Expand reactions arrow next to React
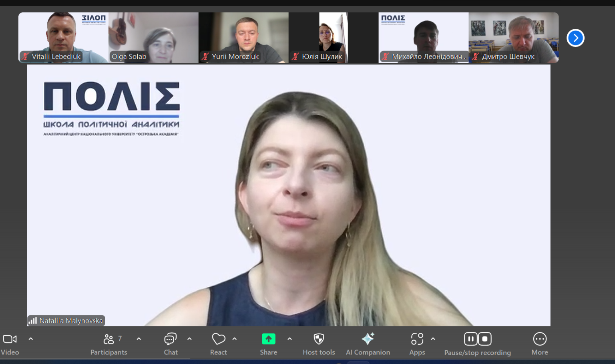Screen dimensions: 615x364 (x=235, y=339)
